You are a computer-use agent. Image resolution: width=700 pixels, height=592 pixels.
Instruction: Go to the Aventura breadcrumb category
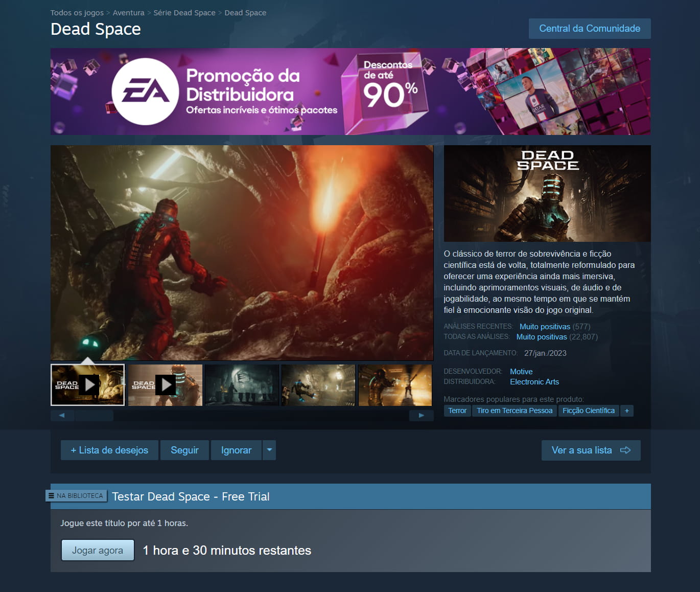click(x=128, y=13)
